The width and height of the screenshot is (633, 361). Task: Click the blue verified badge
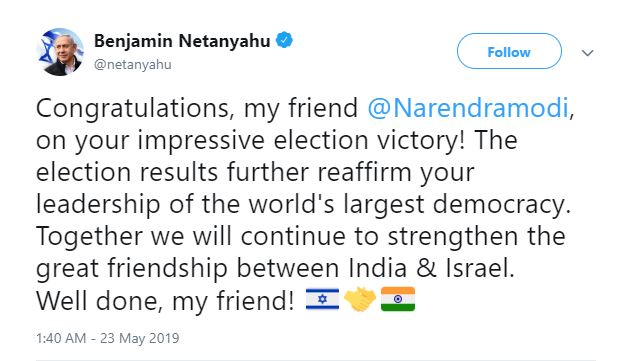(284, 40)
